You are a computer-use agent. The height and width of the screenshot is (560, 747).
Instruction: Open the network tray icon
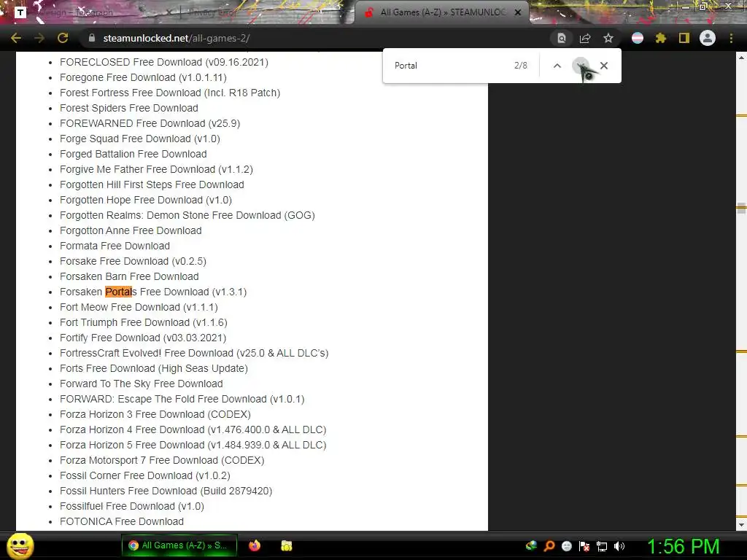[602, 546]
